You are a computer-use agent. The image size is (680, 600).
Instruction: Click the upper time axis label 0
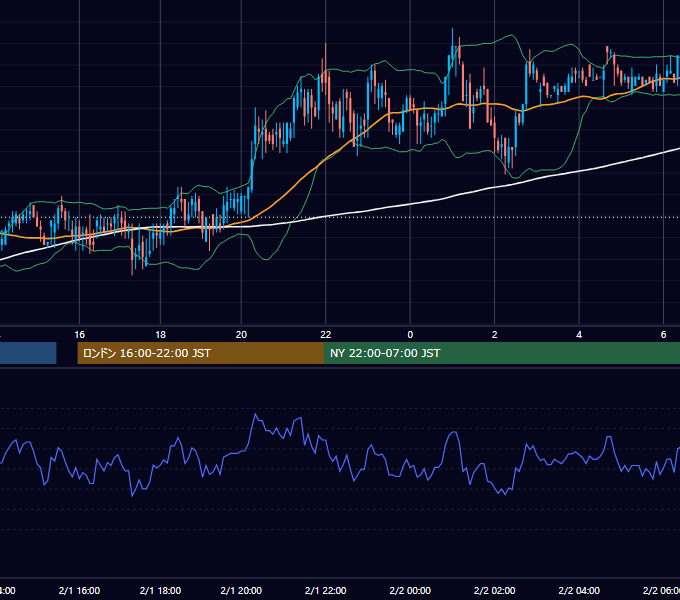(x=410, y=335)
